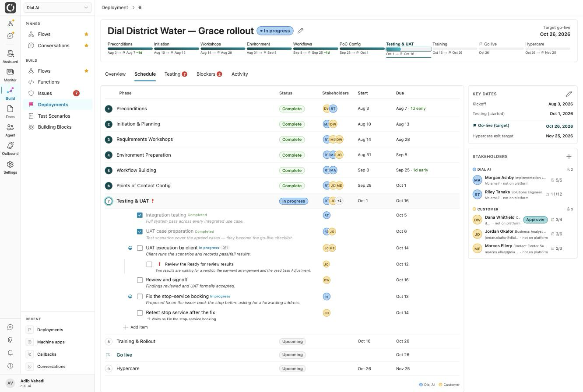583x392 pixels.
Task: Click the app logo at top left
Action: tap(10, 7)
